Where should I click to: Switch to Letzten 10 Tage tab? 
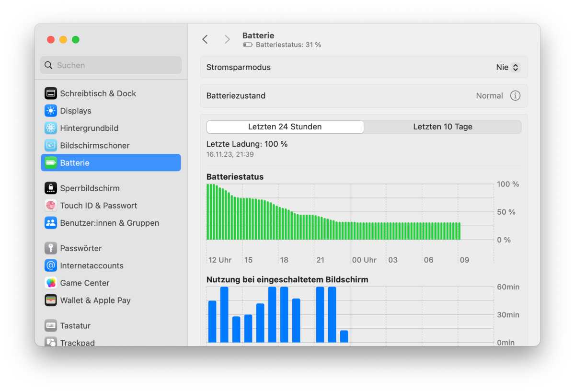click(x=443, y=127)
